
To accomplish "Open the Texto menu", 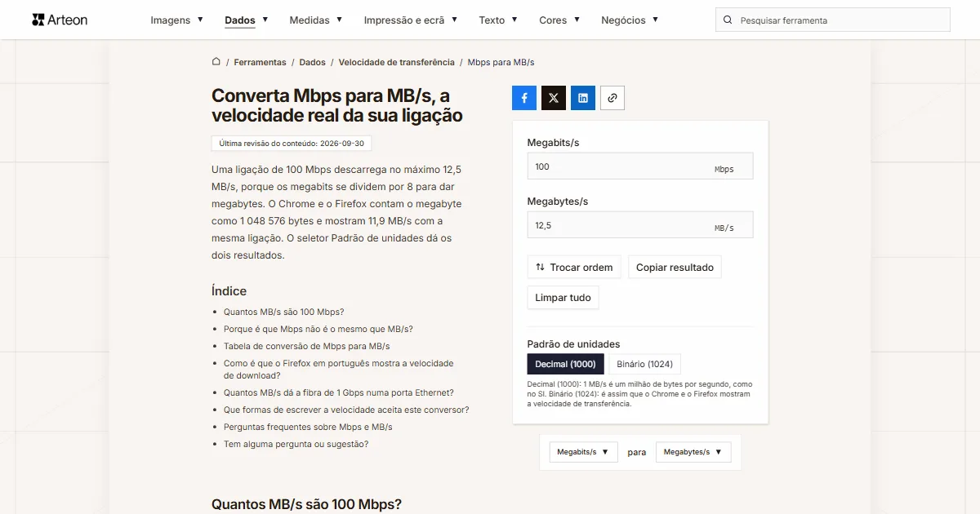I will coord(498,20).
